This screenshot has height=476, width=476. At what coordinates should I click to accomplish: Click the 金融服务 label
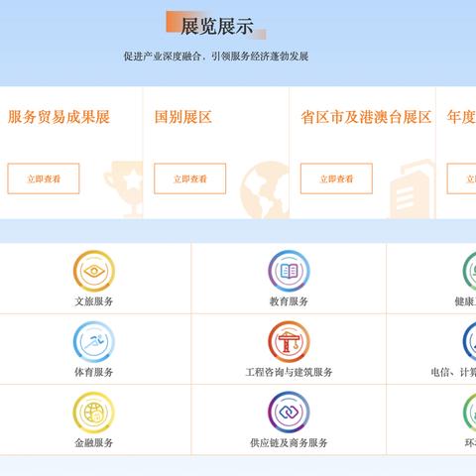[94, 442]
